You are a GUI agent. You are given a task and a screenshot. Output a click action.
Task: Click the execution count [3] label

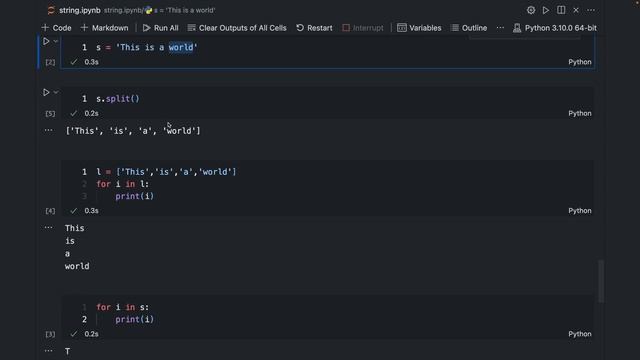coord(50,334)
